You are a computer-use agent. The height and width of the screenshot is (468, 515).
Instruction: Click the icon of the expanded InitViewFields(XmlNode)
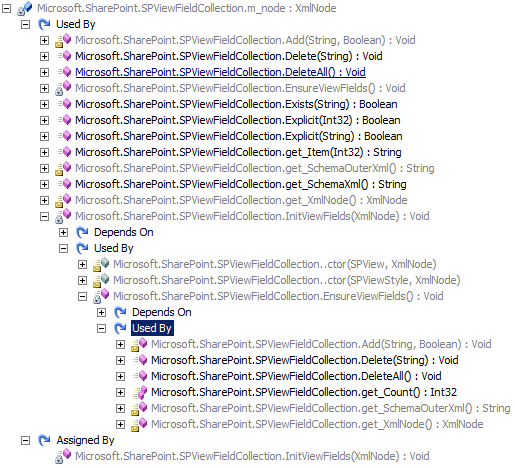click(x=63, y=216)
